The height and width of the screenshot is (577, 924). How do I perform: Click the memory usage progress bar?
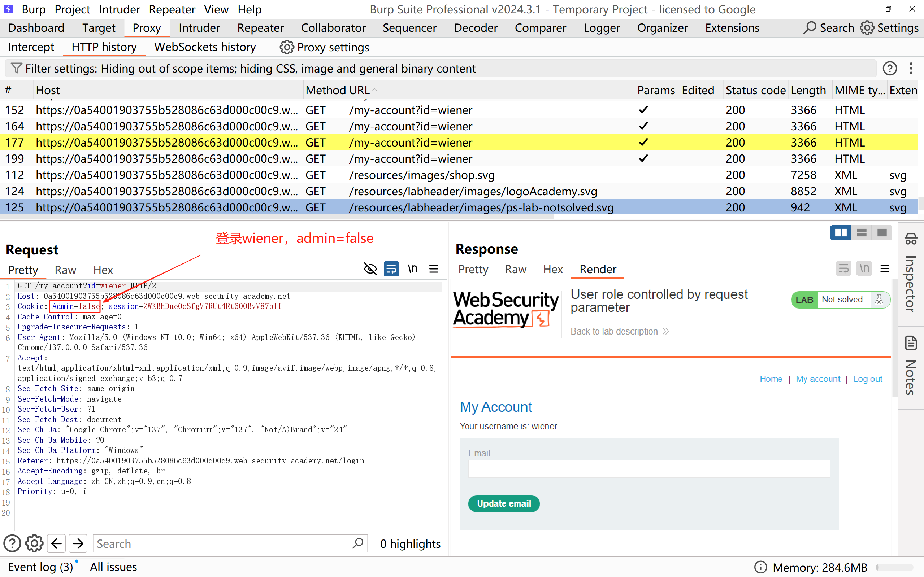894,568
